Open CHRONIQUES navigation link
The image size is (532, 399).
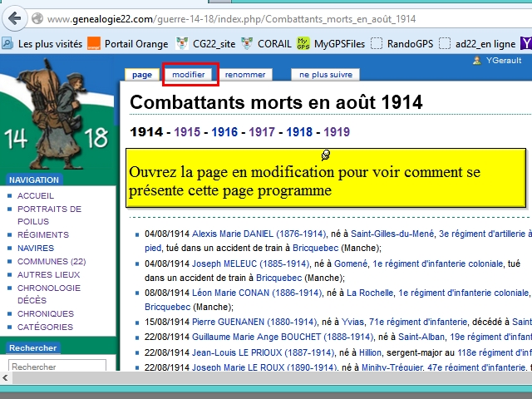point(46,313)
